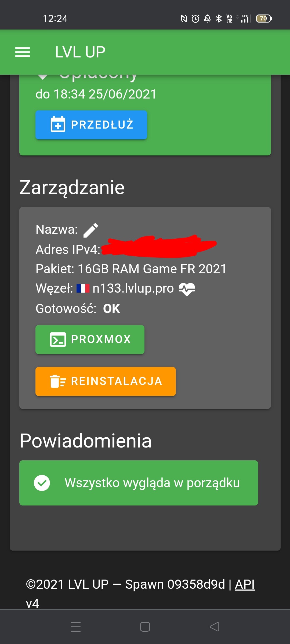Tap the 'Wszystko wygląda w porządku' notification

139,483
